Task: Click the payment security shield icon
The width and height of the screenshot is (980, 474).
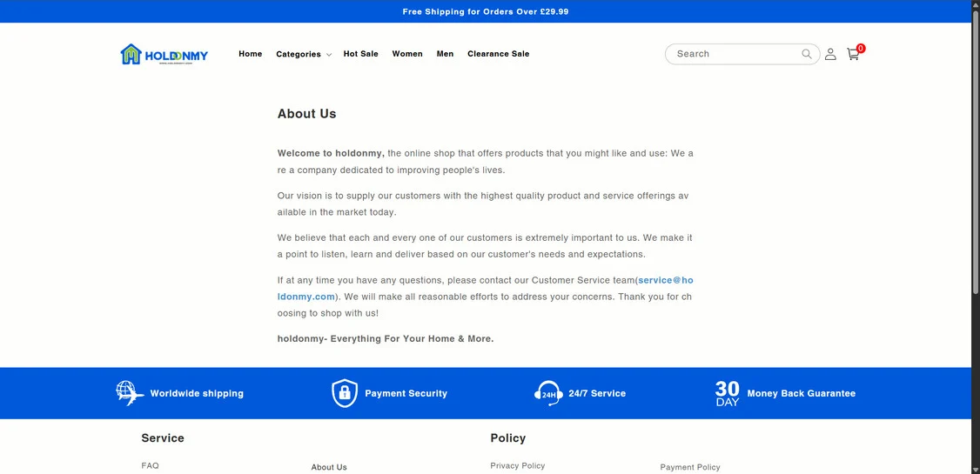Action: click(345, 393)
